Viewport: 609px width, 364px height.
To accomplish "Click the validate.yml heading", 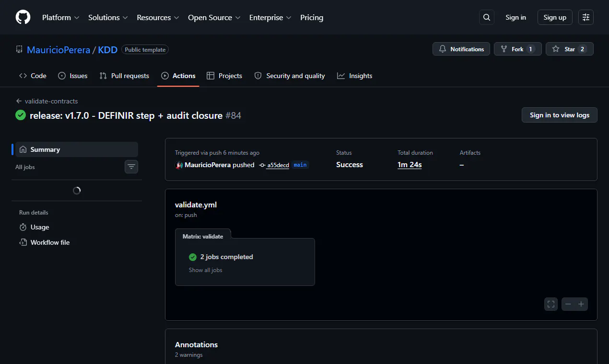I will (196, 205).
